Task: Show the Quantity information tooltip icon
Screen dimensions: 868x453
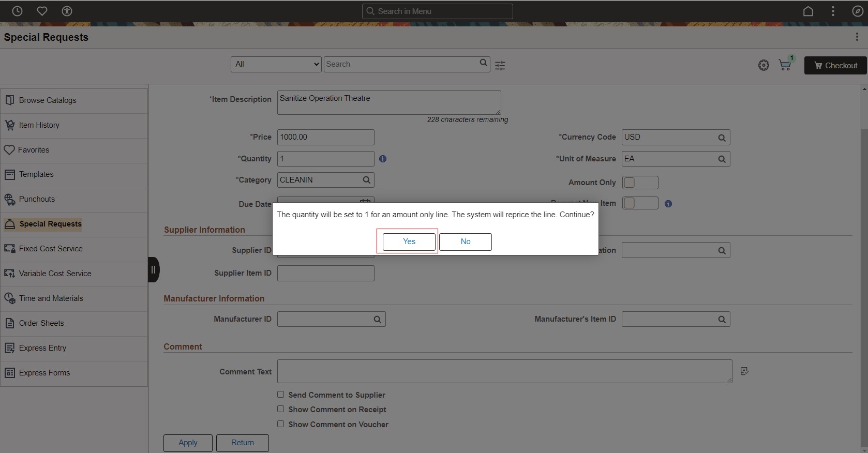Action: (383, 159)
